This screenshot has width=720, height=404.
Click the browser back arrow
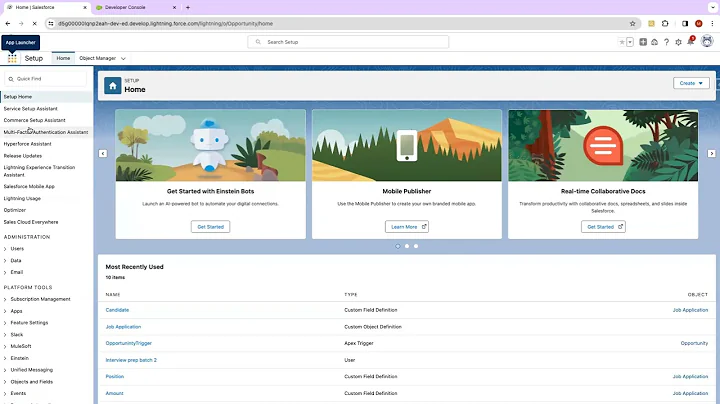pyautogui.click(x=8, y=23)
